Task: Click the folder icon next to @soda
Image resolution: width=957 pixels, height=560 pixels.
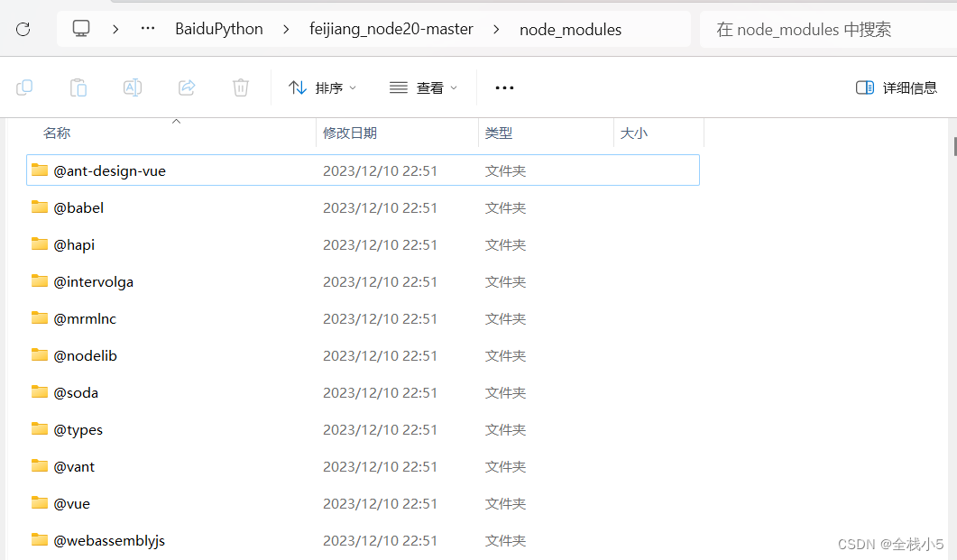Action: point(40,391)
